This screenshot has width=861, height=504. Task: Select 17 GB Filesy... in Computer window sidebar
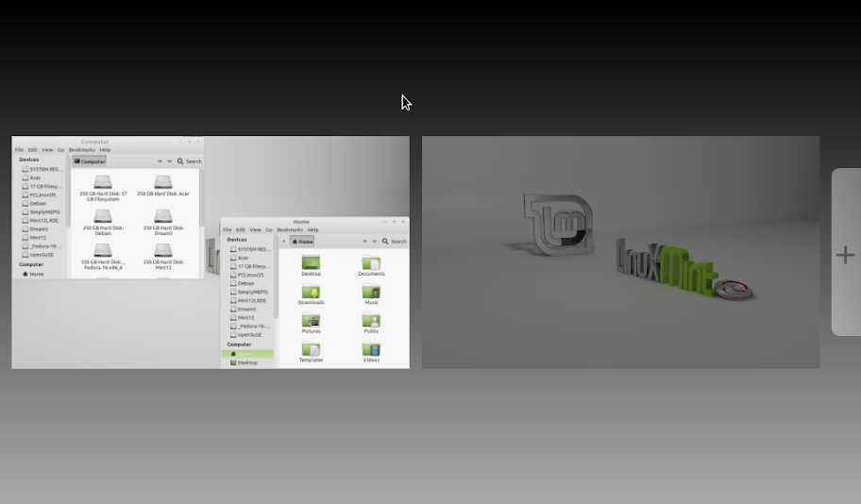tap(42, 186)
